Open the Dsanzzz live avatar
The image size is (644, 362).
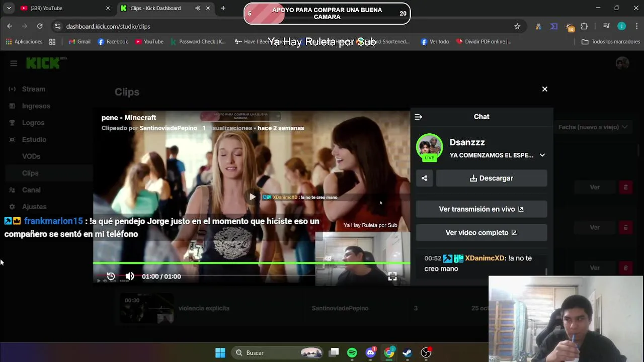(429, 147)
